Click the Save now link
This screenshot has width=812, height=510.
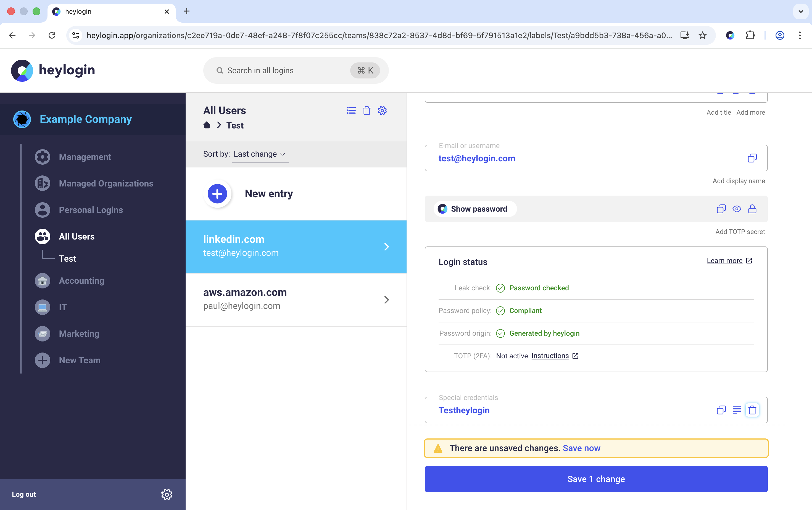[x=581, y=448]
